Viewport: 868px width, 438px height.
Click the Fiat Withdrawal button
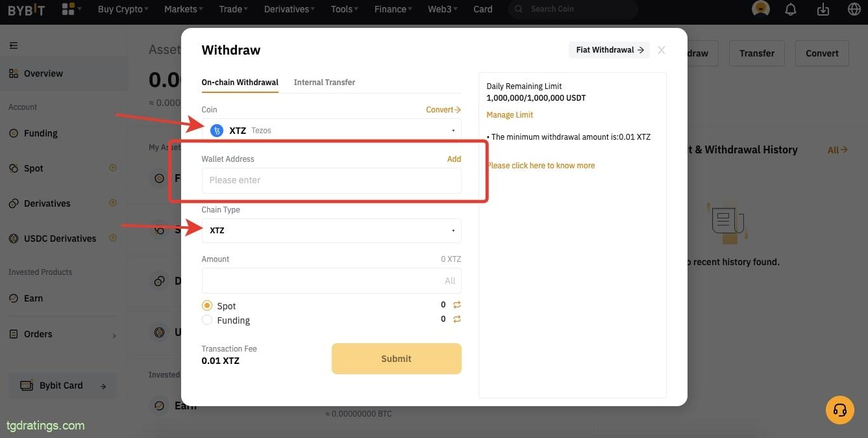click(x=609, y=50)
